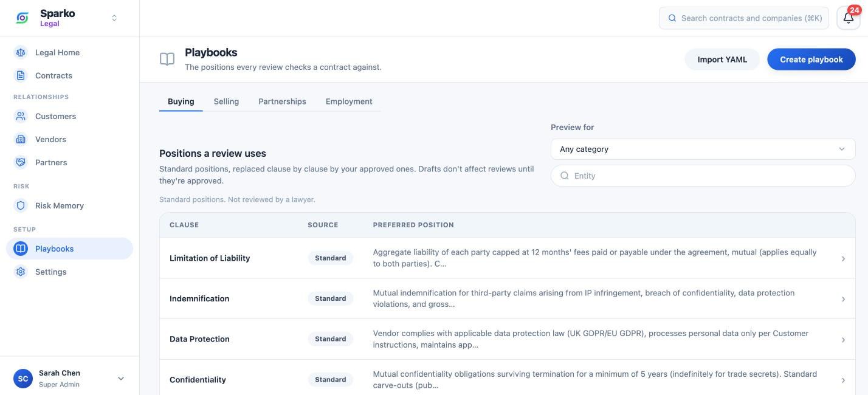
Task: Switch to the Employment tab
Action: coord(349,101)
